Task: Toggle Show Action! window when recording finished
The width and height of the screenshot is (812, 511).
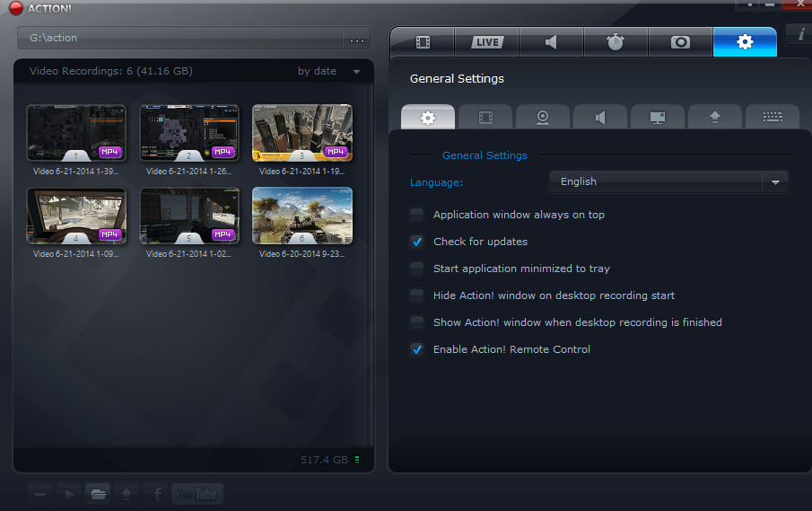Action: 417,322
